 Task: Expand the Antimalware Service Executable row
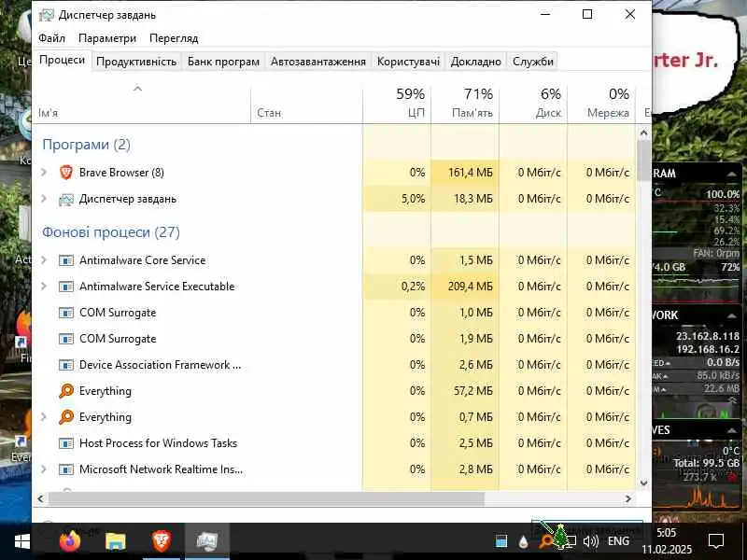pyautogui.click(x=44, y=287)
